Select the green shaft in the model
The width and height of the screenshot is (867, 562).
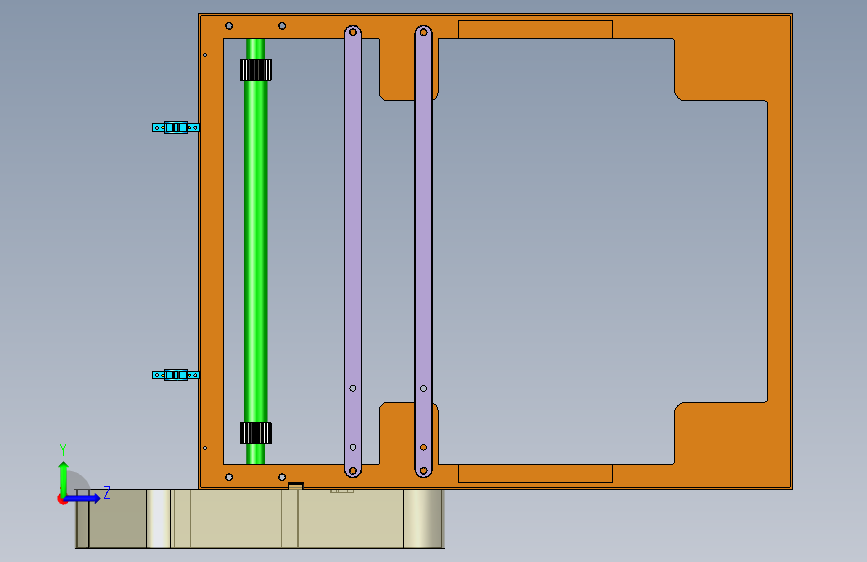tap(255, 252)
